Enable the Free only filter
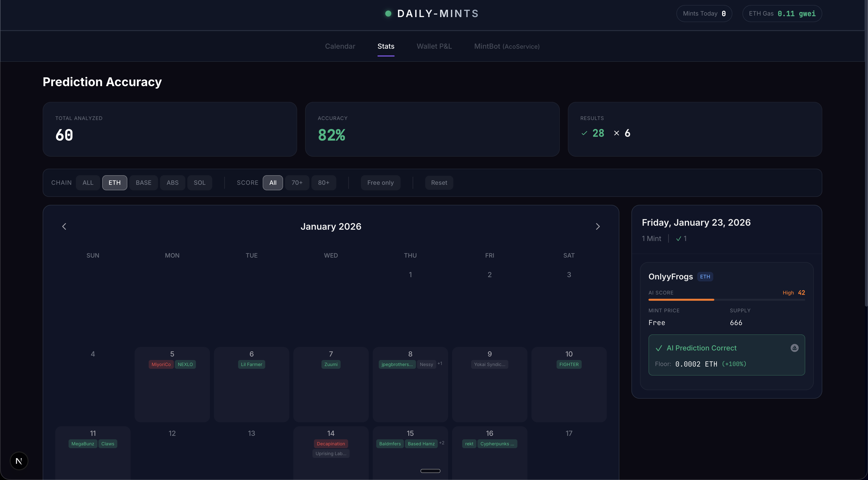Viewport: 868px width, 480px height. [381, 183]
